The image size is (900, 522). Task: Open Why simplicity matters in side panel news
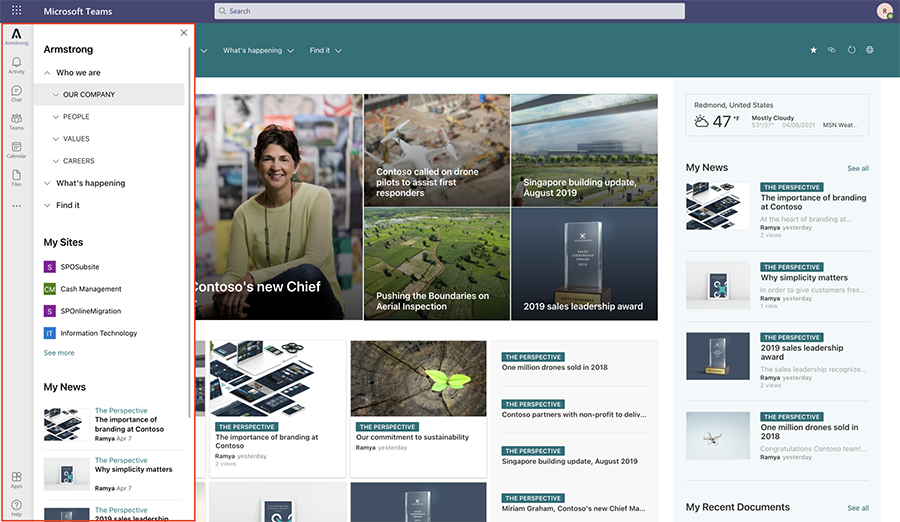tap(134, 469)
